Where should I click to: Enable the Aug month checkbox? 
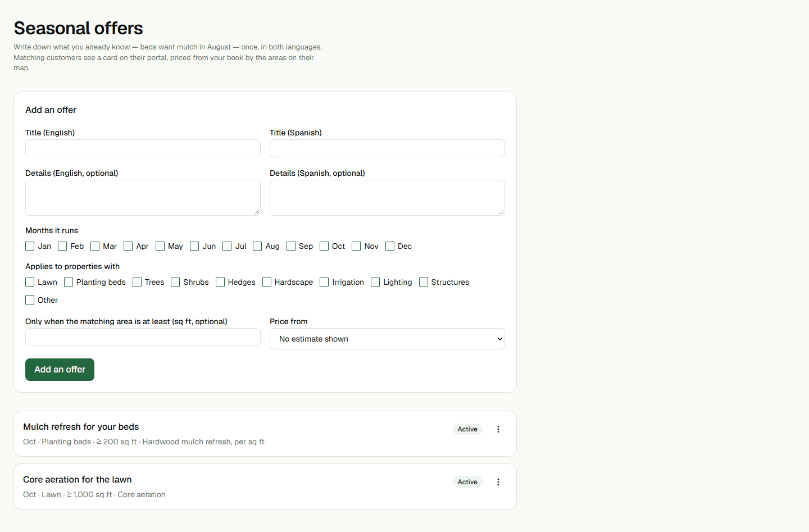(257, 246)
